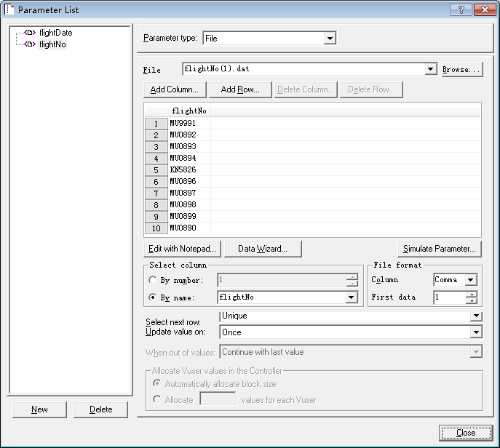Click the flightDate parameter icon
This screenshot has width=500, height=448.
30,33
